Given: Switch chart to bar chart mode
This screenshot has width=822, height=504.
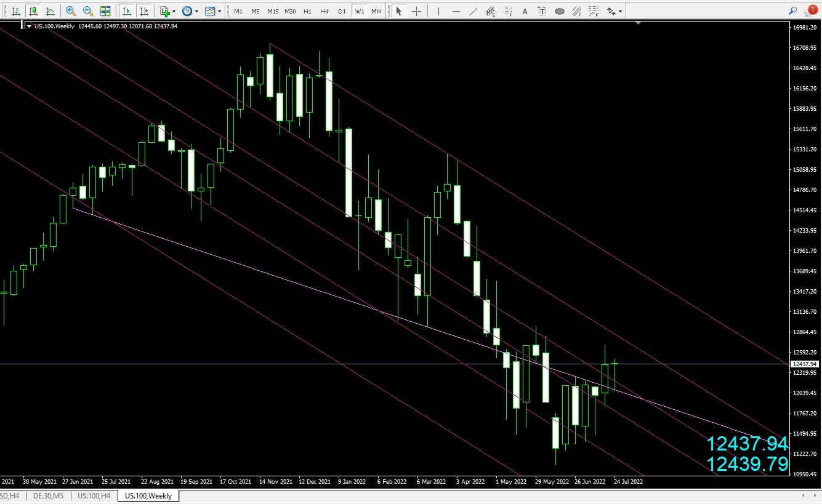Looking at the screenshot, I should [x=15, y=11].
